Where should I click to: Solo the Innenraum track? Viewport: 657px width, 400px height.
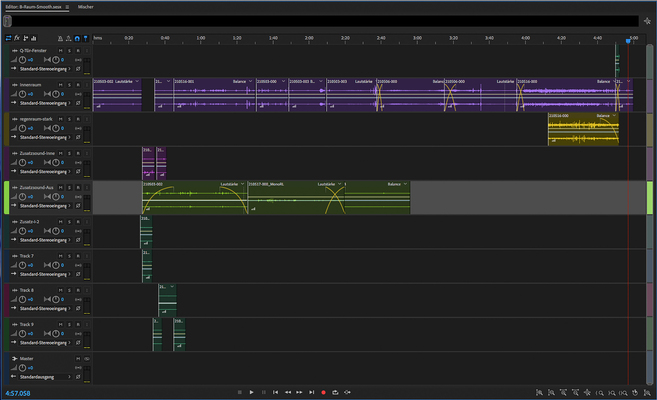69,85
